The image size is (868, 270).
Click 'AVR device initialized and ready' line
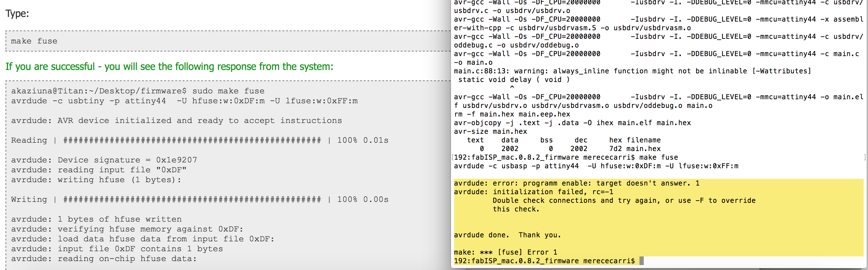[176, 121]
